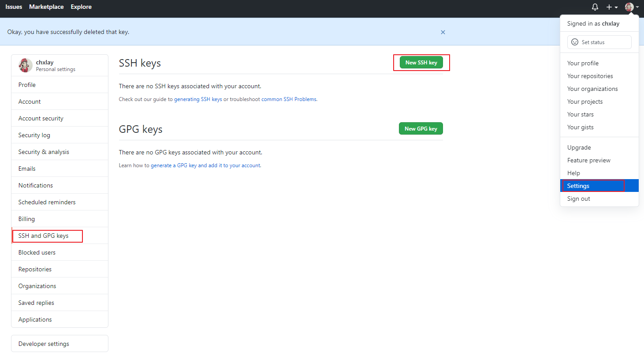
Task: Click the 'SSH keys' heading
Action: (x=140, y=63)
